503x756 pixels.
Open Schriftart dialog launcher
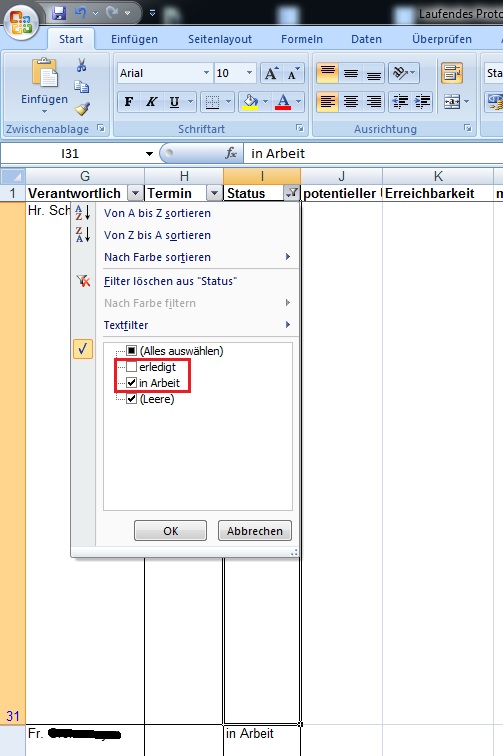299,128
